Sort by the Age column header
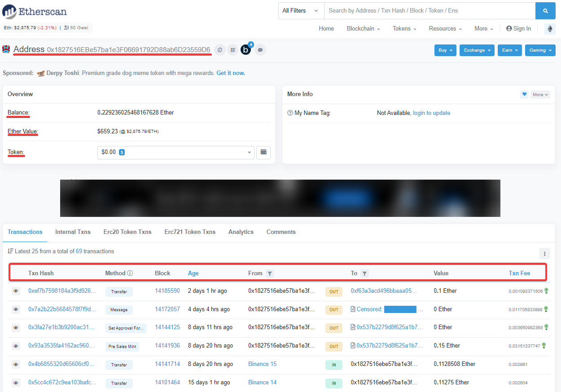This screenshot has height=392, width=561. click(193, 273)
